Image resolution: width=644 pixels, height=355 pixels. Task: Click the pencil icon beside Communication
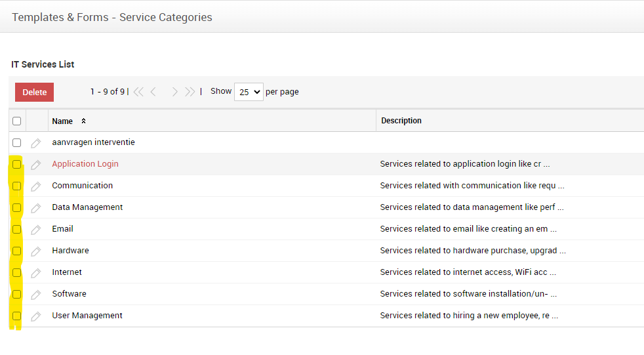coord(36,186)
